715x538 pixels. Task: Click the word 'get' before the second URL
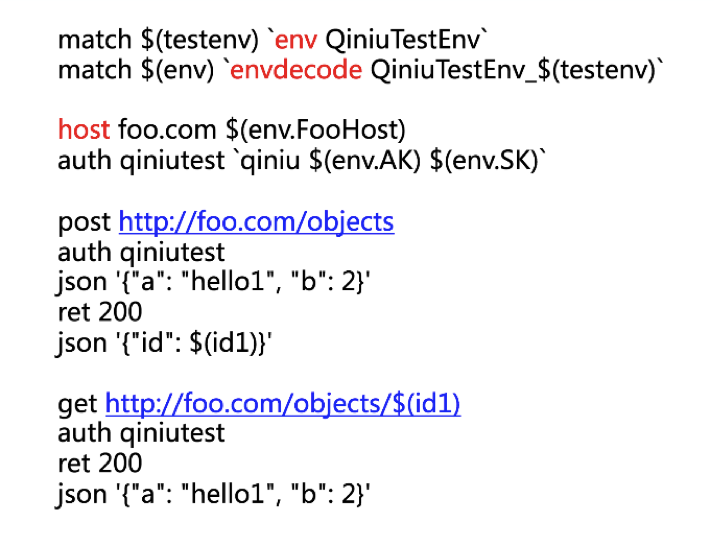78,405
